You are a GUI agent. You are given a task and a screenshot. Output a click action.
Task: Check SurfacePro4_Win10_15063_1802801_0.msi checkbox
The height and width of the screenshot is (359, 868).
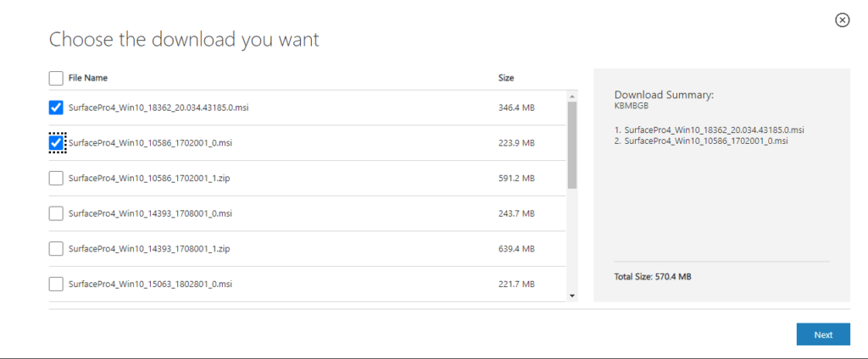coord(56,284)
